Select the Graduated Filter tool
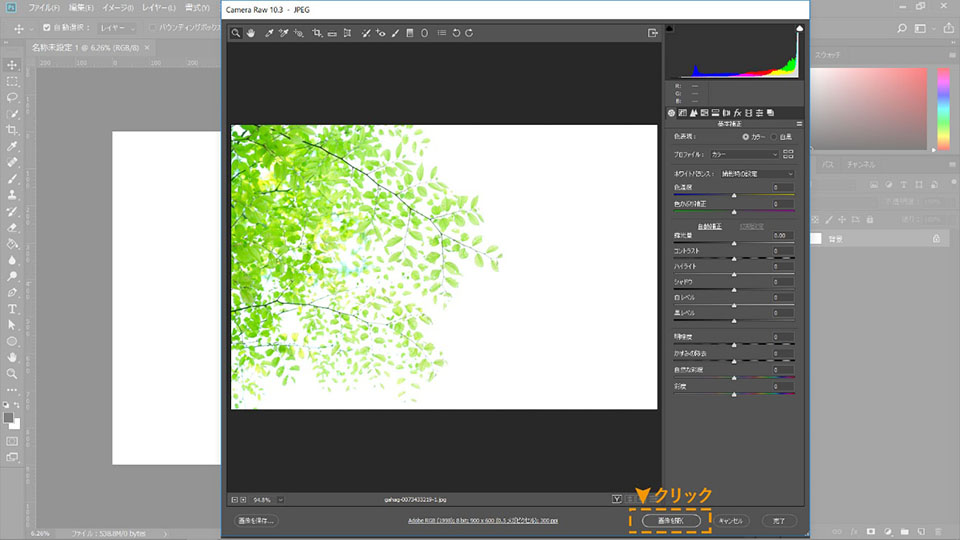 point(410,33)
